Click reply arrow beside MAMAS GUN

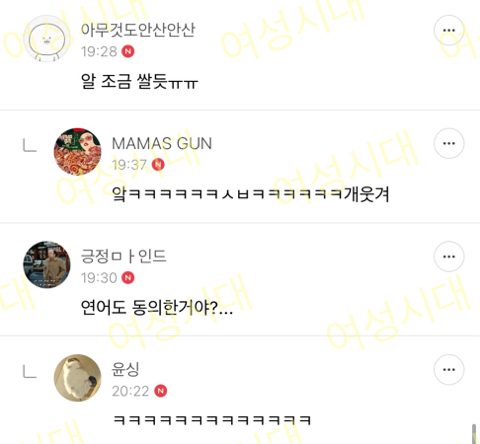pyautogui.click(x=30, y=146)
